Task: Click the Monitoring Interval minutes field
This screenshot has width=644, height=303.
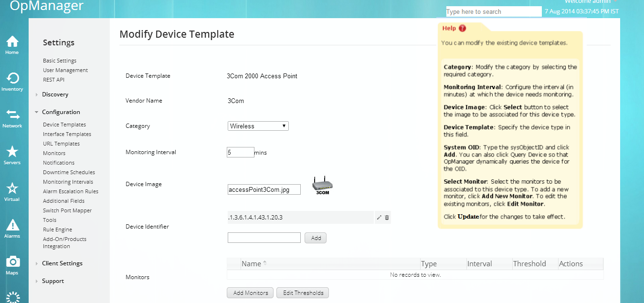Action: click(241, 152)
